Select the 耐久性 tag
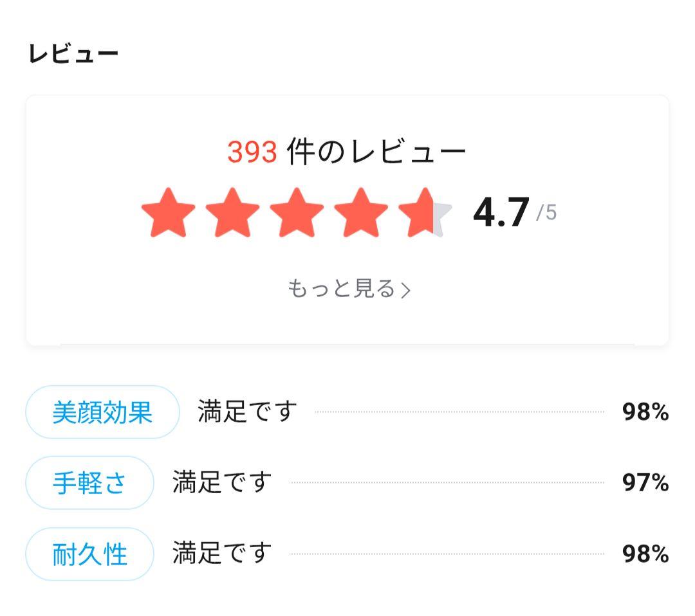Viewport: 695px width, 616px height. coord(89,554)
